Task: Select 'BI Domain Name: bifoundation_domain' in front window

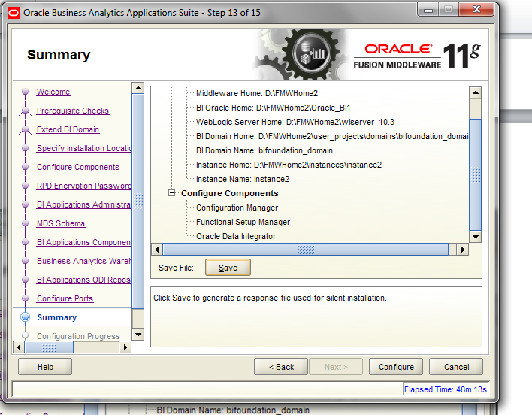Action: point(264,150)
